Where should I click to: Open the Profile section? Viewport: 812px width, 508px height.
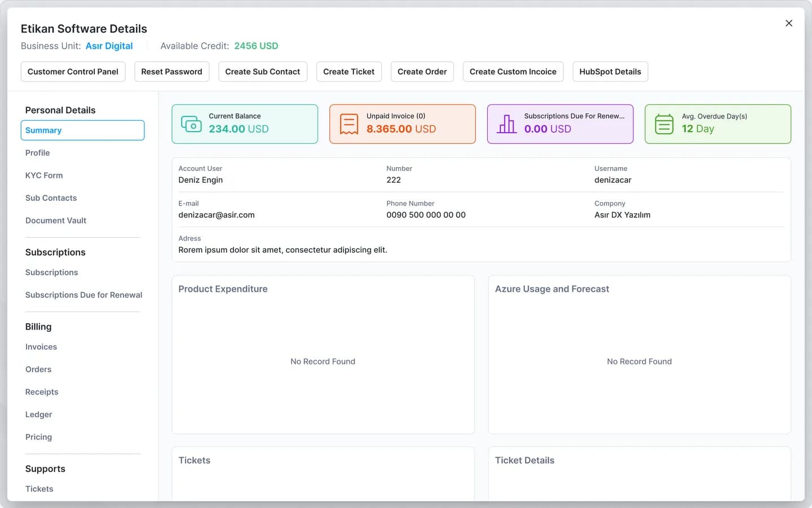38,153
